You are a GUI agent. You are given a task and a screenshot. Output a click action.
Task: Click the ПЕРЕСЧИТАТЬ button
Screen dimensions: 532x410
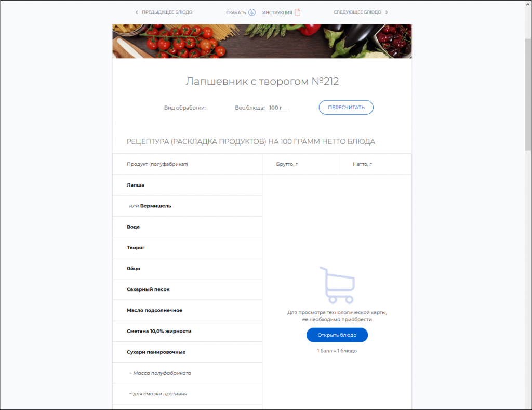point(346,107)
